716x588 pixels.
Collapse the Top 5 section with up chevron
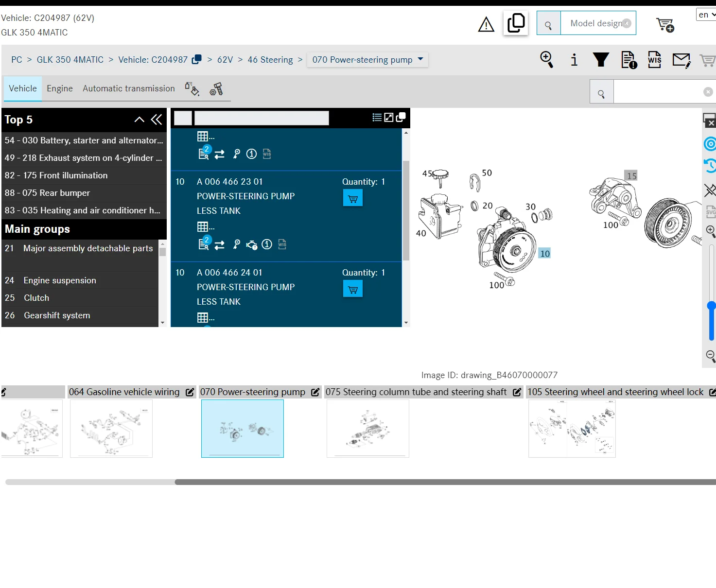coord(140,120)
